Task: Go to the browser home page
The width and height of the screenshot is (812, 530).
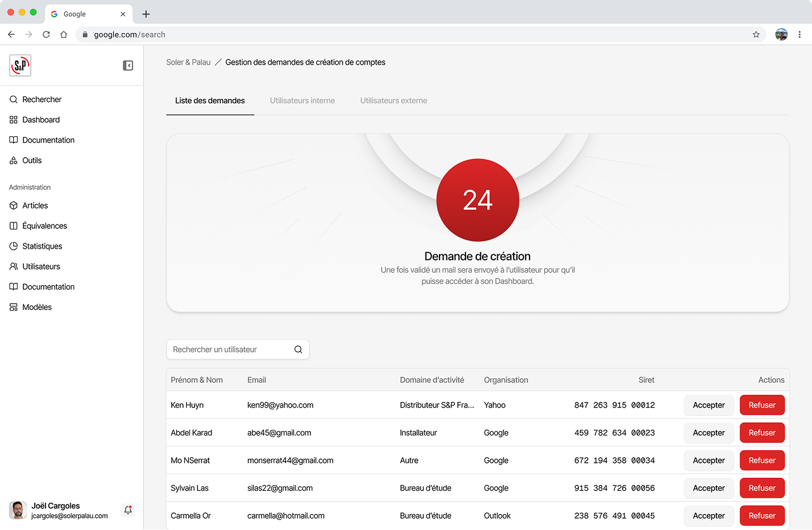Action: coord(63,34)
